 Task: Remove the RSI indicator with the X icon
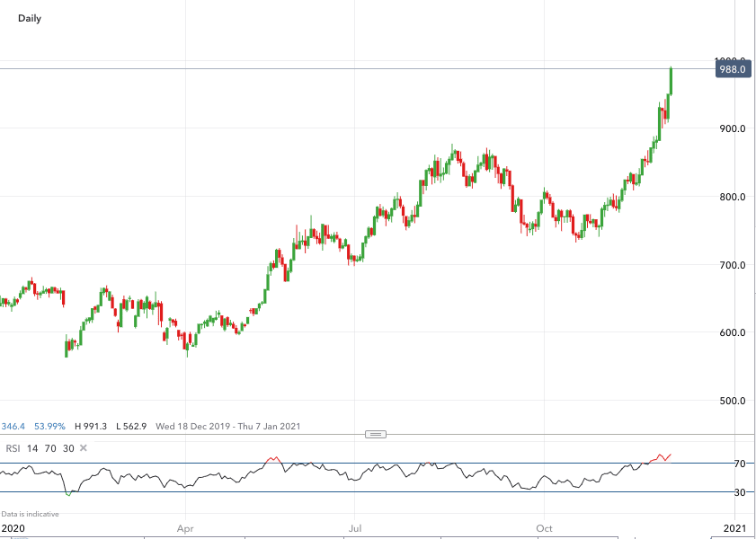[84, 447]
